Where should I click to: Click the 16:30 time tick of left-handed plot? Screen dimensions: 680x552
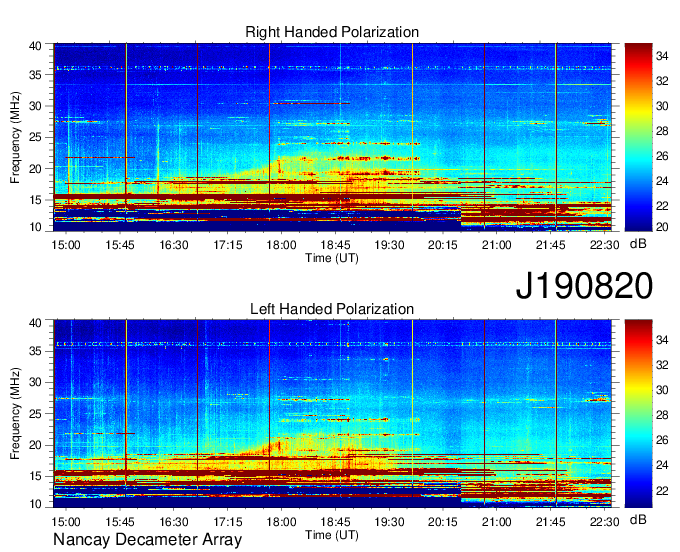(x=173, y=521)
